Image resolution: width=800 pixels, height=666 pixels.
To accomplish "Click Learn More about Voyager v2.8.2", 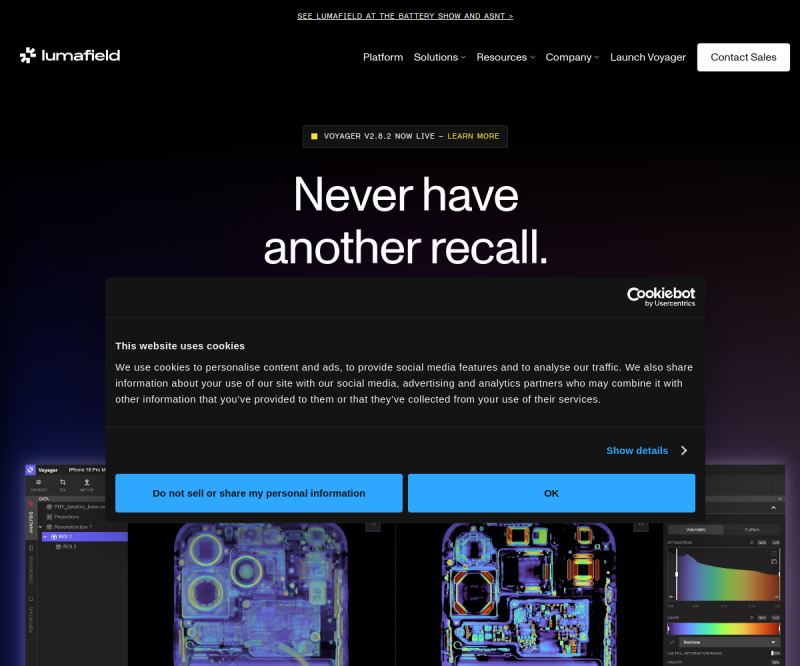I will 473,136.
